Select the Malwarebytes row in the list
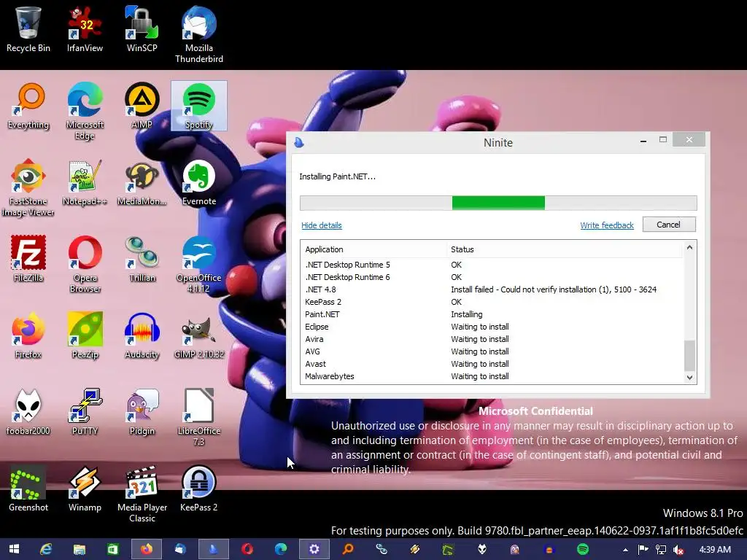 click(493, 376)
